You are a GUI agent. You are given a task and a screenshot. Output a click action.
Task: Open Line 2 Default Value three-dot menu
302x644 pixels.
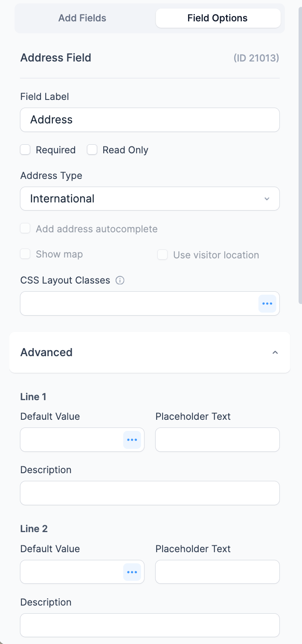(132, 572)
